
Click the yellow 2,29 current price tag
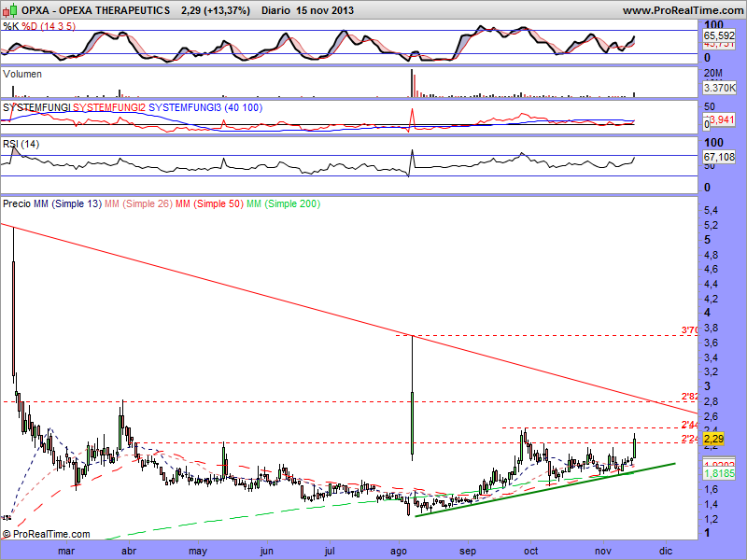coord(713,439)
